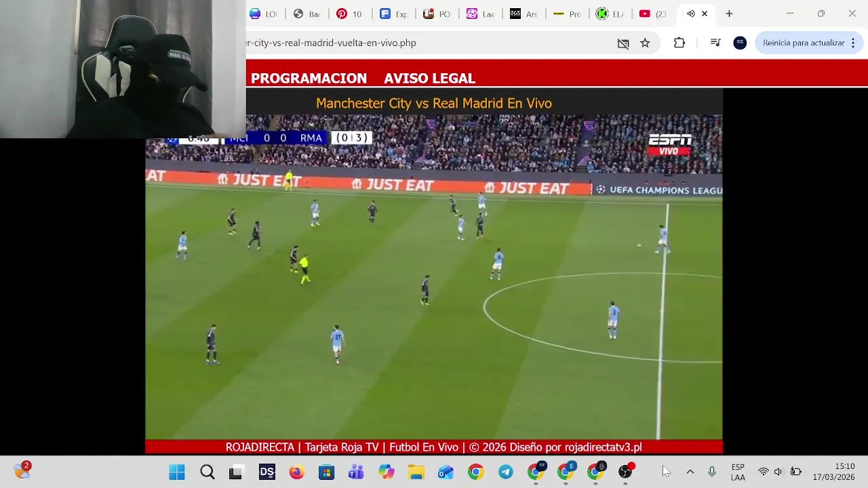Viewport: 868px width, 488px height.
Task: Switch to the 'LOC' browser tab
Action: click(264, 14)
